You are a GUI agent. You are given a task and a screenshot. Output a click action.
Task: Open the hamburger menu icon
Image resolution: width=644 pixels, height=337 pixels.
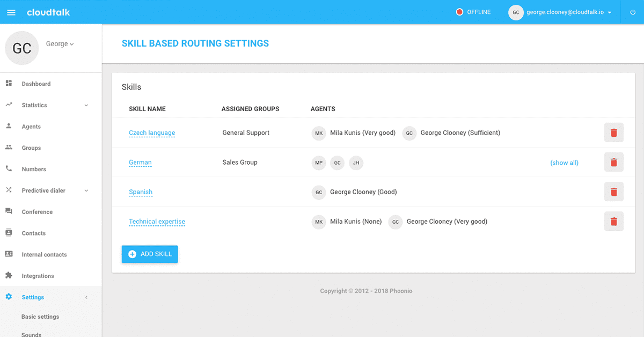click(x=11, y=12)
